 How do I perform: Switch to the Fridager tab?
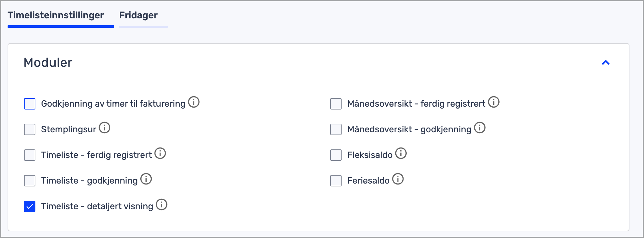138,15
